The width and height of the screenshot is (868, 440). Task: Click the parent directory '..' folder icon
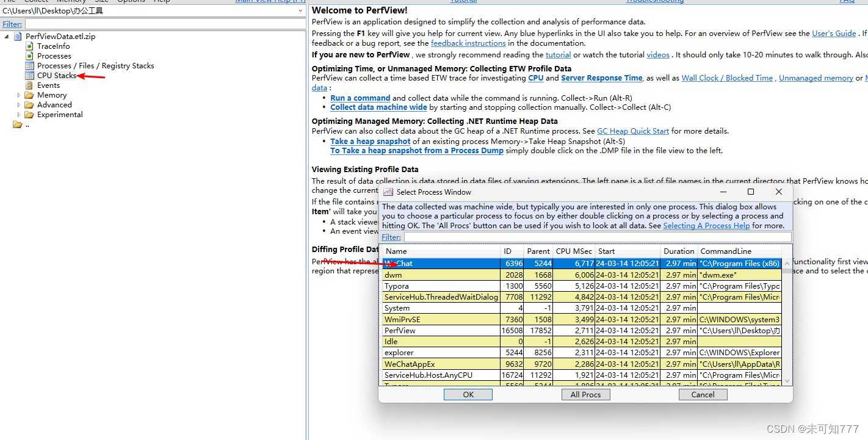coord(17,124)
